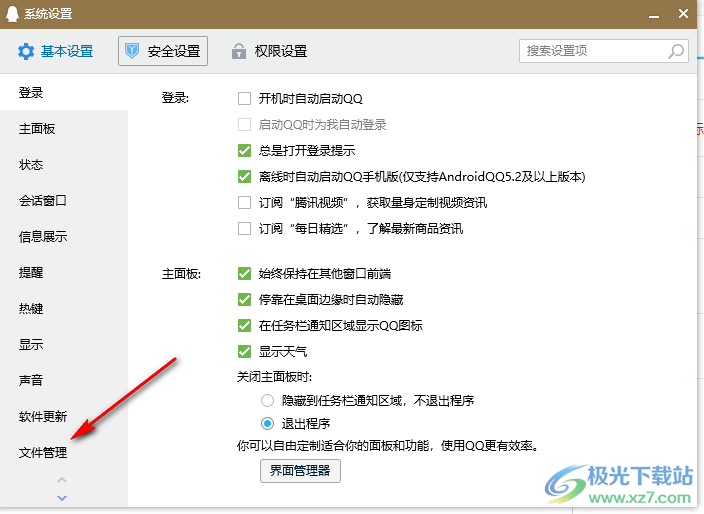Uncheck 停靠在桌面边缘时自动隐藏

244,299
